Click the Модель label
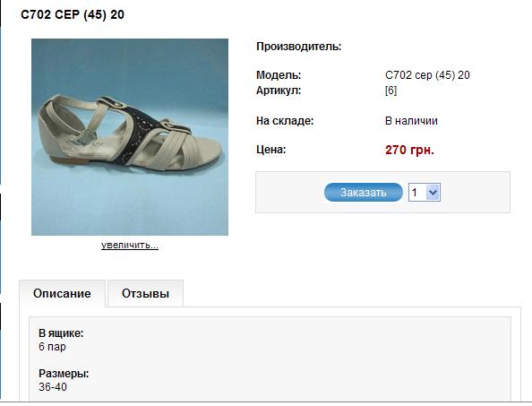This screenshot has width=532, height=406. [x=279, y=75]
